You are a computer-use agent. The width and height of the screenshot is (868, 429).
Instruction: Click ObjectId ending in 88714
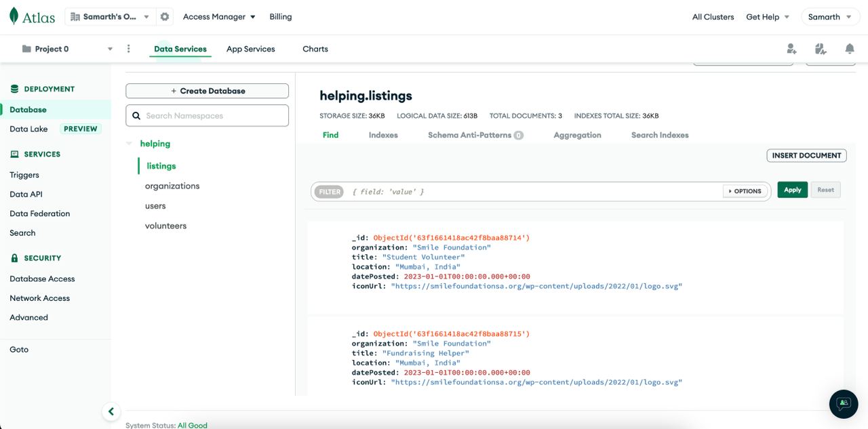pyautogui.click(x=452, y=238)
